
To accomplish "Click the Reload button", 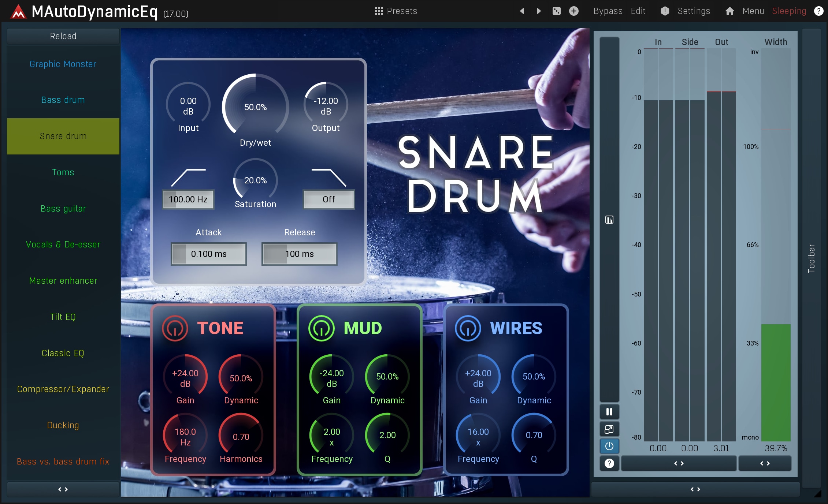I will pyautogui.click(x=63, y=36).
